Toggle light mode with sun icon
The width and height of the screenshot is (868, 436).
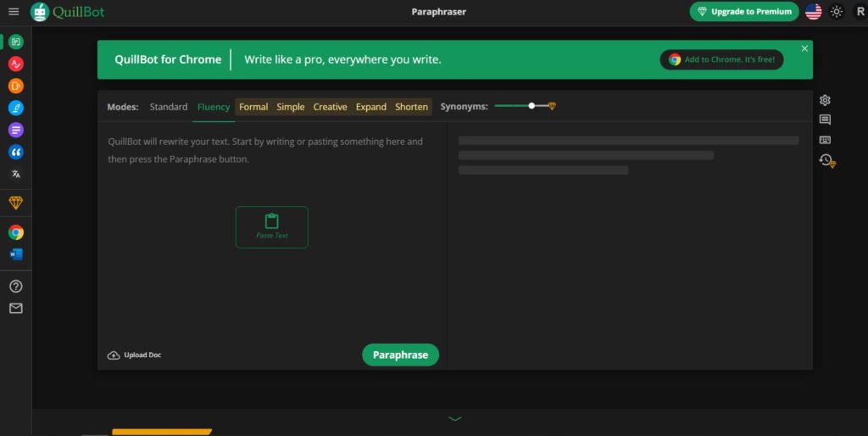click(x=837, y=12)
